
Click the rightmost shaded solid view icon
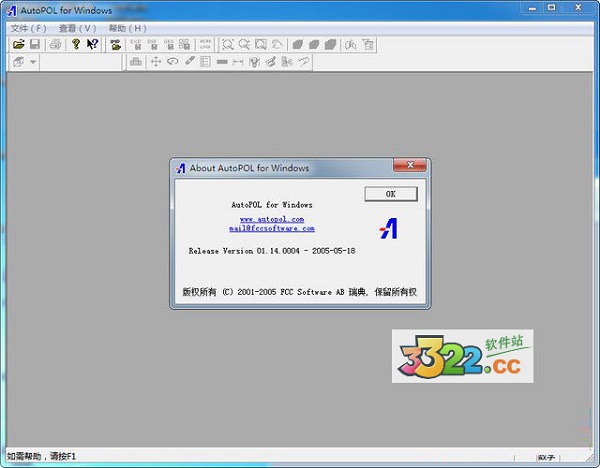pyautogui.click(x=330, y=44)
